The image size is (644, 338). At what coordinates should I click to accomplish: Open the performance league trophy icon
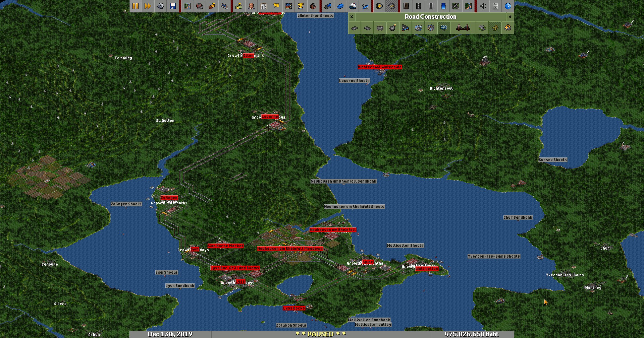pyautogui.click(x=301, y=6)
